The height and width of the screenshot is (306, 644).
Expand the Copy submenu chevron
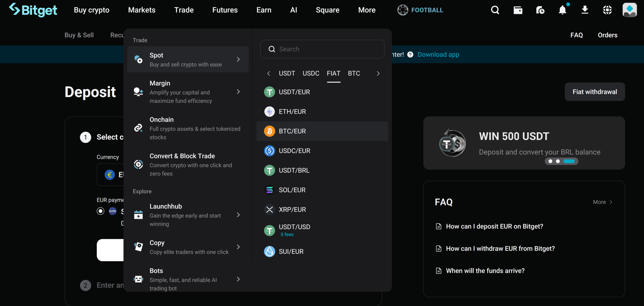tap(238, 247)
